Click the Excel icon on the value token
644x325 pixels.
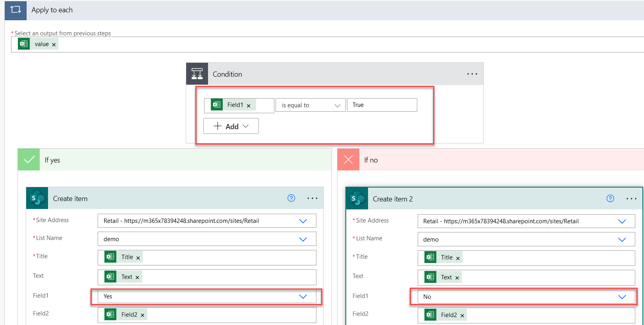[x=24, y=44]
